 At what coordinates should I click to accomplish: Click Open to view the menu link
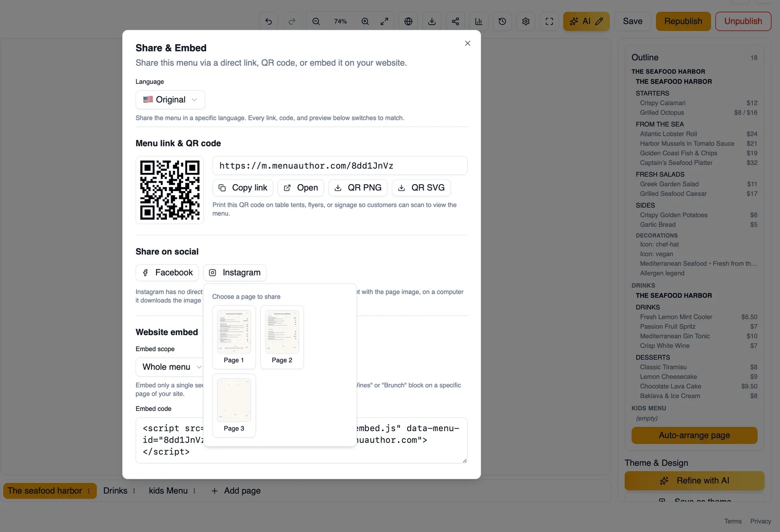point(301,188)
